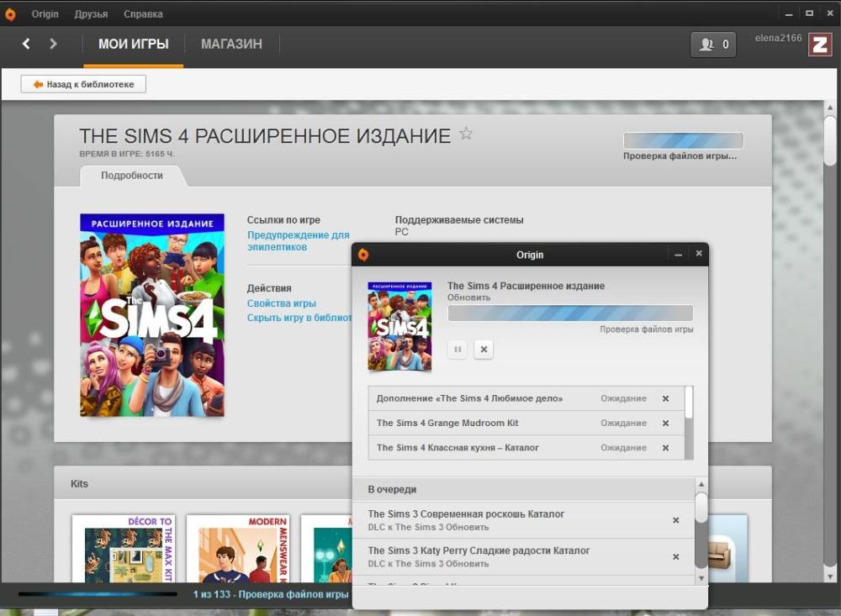Cancel the Sims 4 update with X button

tap(484, 350)
